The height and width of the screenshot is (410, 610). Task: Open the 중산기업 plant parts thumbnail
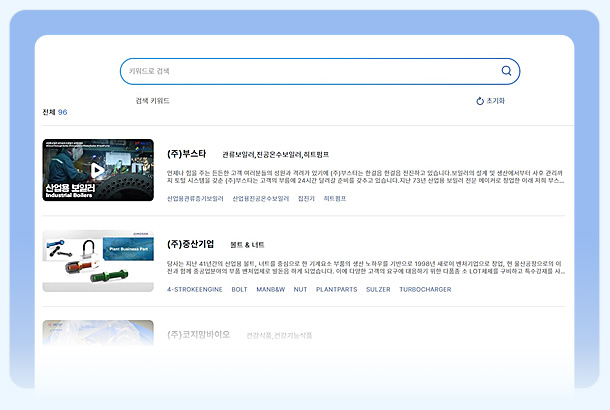click(97, 261)
